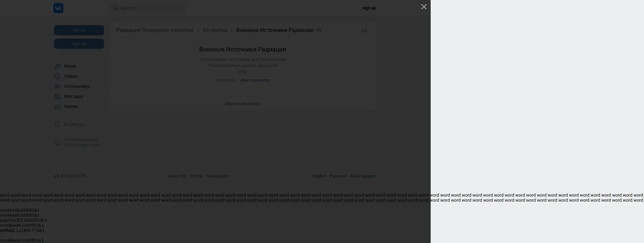Click the Mobile app phone icon
Screen dimensions: 644x243
pyautogui.click(x=57, y=124)
